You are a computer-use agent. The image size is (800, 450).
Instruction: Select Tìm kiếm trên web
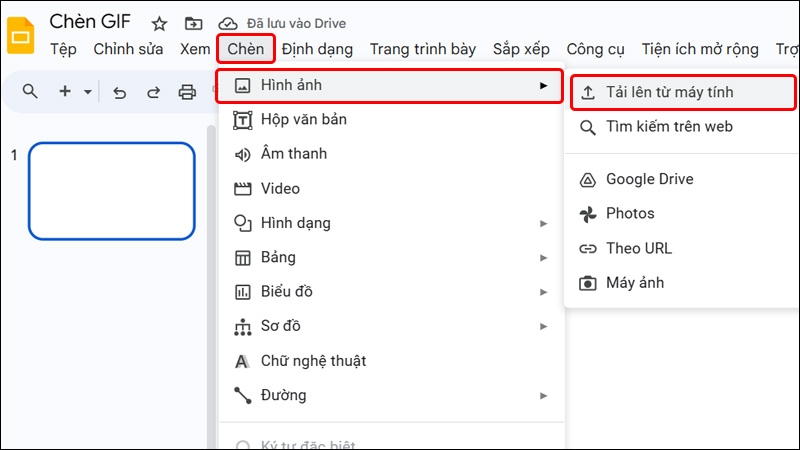(x=683, y=127)
